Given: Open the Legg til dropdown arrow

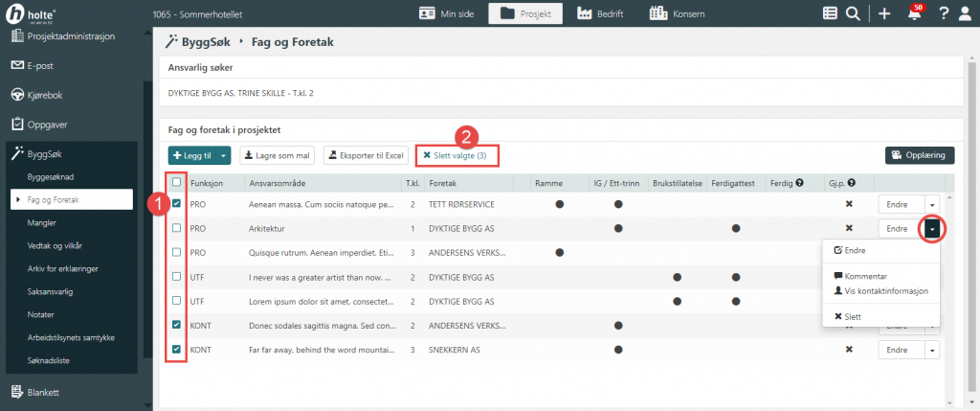Looking at the screenshot, I should [224, 155].
